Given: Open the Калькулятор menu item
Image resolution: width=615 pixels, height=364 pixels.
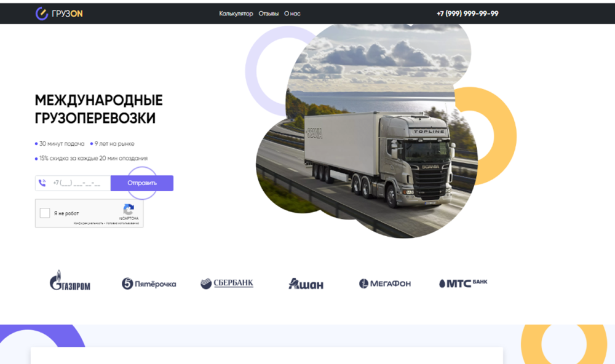Looking at the screenshot, I should [236, 14].
